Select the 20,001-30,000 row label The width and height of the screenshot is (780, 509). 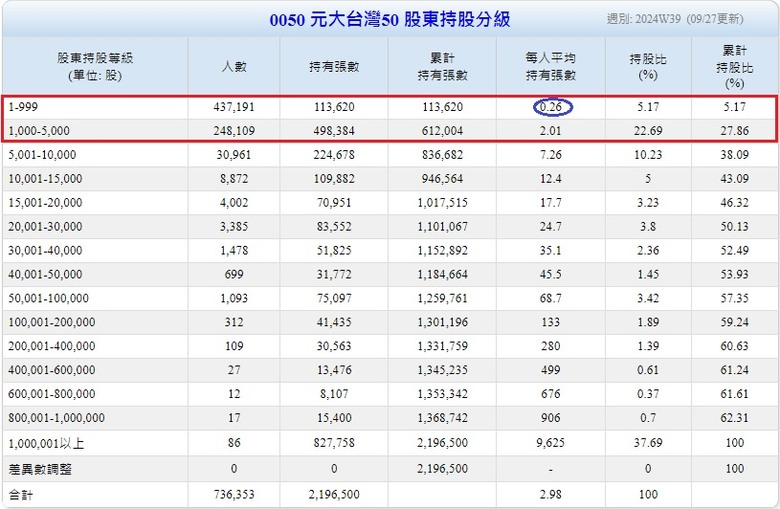point(45,226)
